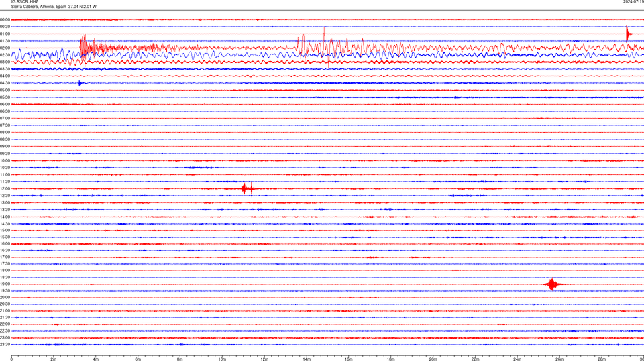Click the 28m tick on the time axis
644x362 pixels.
602,359
